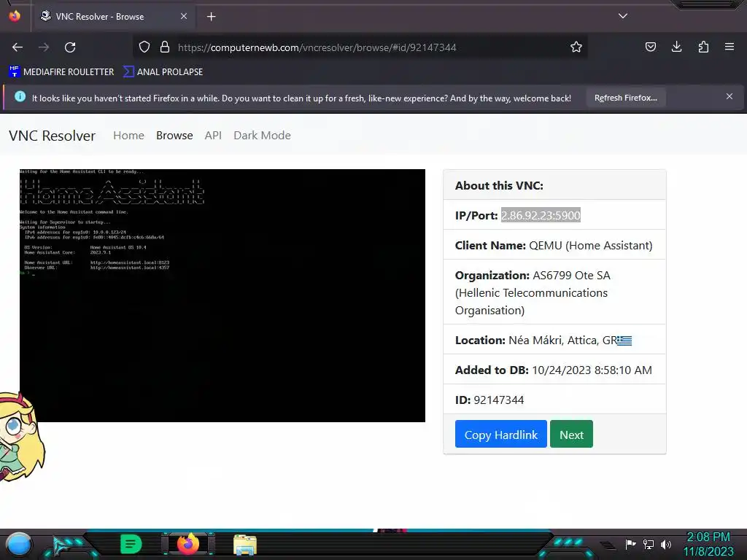Click the volume speaker tray icon
This screenshot has height=560, width=747.
(x=665, y=544)
